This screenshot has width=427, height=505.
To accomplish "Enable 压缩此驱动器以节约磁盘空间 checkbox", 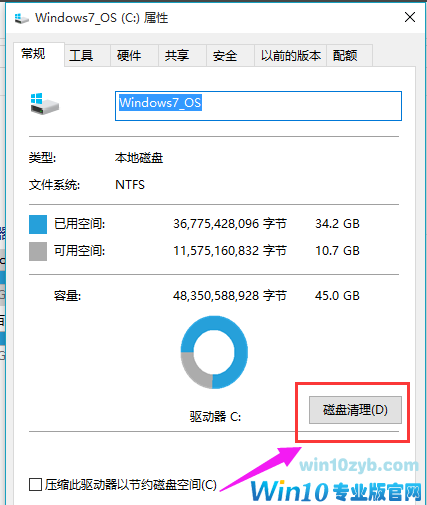I will point(35,485).
